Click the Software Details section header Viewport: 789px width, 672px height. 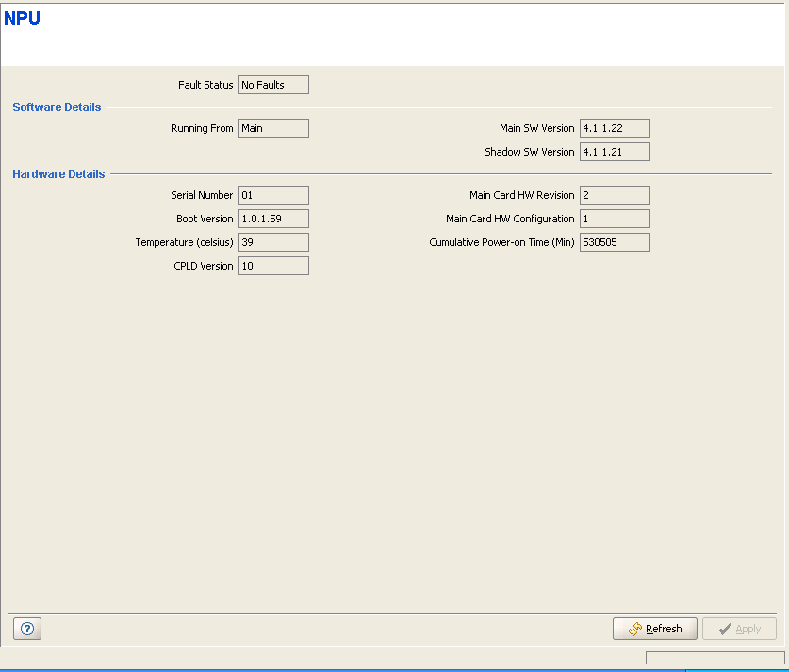click(x=57, y=107)
